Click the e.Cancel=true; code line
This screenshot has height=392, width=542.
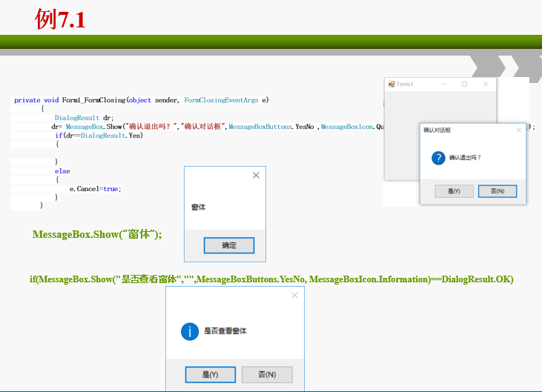[x=96, y=189]
